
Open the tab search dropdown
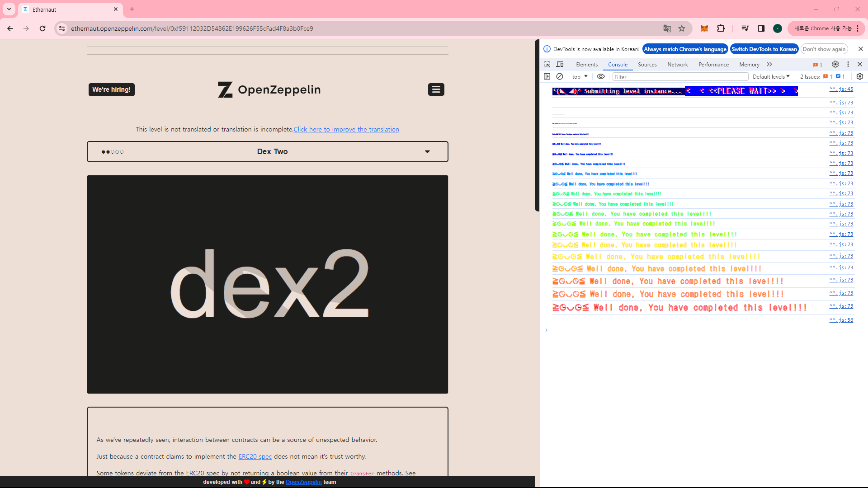pyautogui.click(x=9, y=9)
